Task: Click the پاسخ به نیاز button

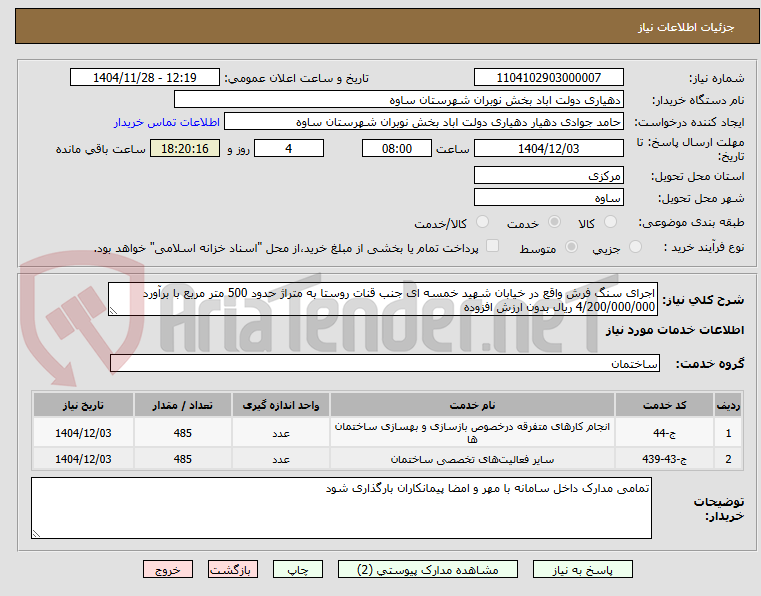Action: (582, 569)
